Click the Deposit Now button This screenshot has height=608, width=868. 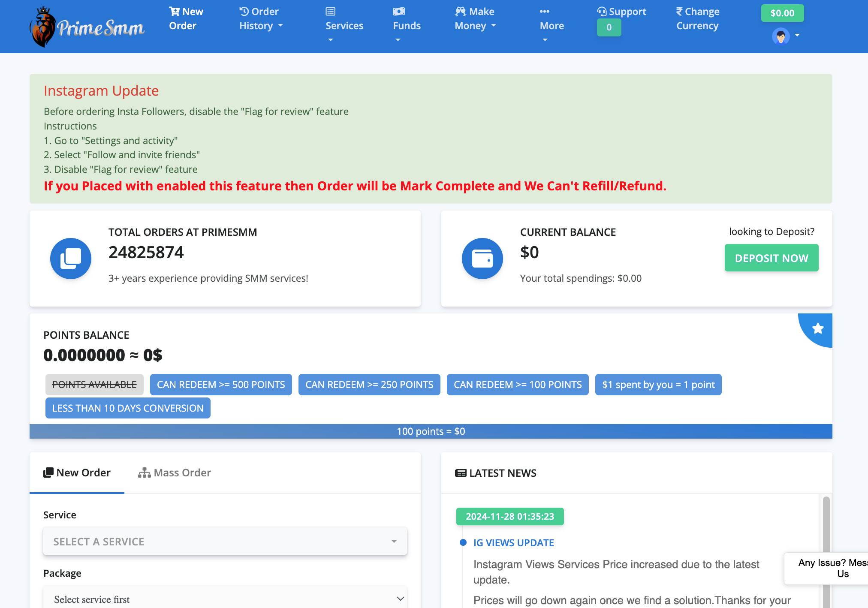pos(772,258)
